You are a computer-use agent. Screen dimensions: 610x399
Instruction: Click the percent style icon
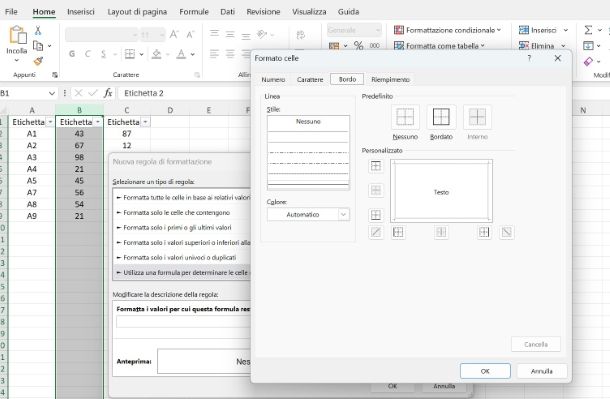click(358, 46)
